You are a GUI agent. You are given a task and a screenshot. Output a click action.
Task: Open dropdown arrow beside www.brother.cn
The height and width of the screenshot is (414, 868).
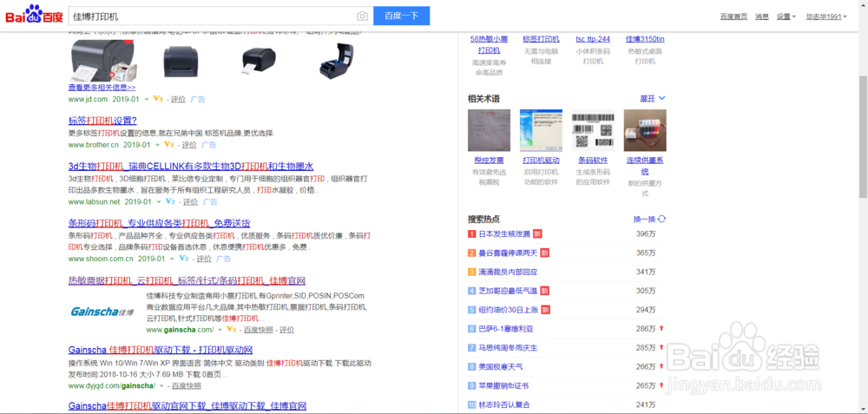pyautogui.click(x=157, y=145)
